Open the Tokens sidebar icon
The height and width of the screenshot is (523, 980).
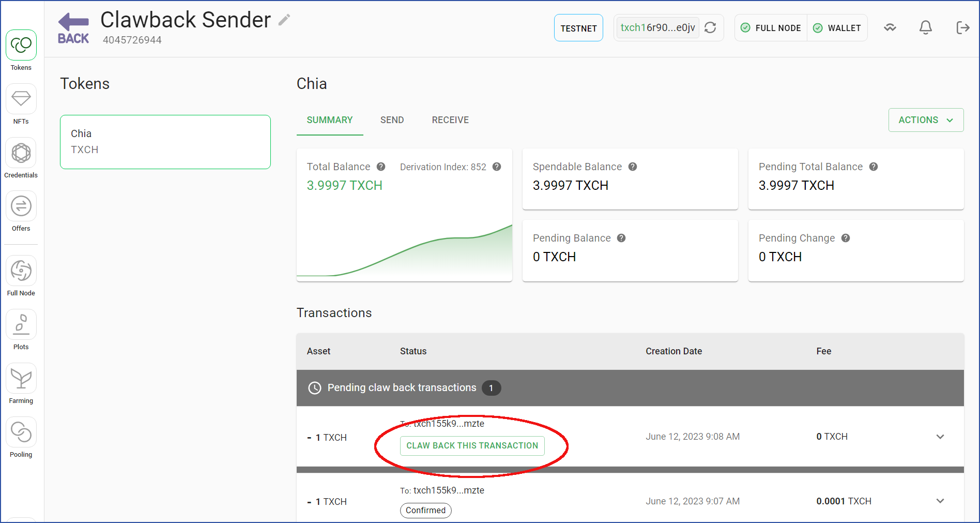click(21, 45)
